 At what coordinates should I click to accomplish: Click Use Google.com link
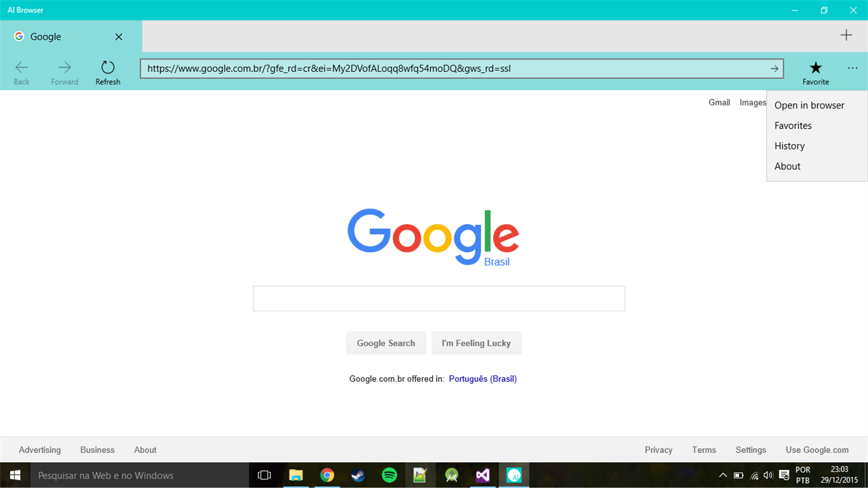(x=817, y=450)
